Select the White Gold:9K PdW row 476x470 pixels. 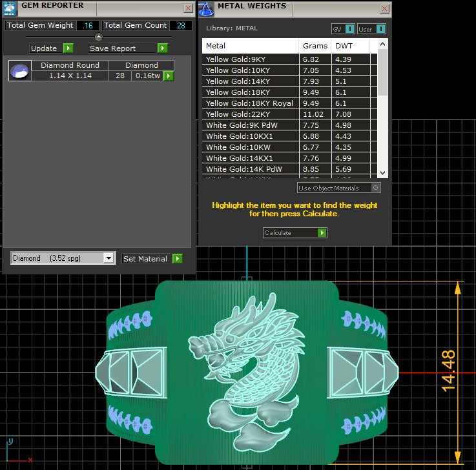(289, 125)
